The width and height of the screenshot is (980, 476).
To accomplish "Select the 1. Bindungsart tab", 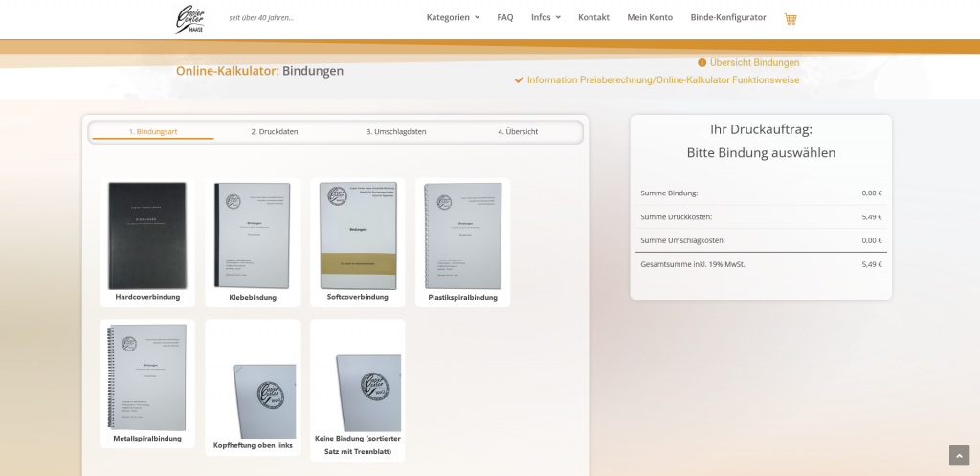I will pos(153,131).
